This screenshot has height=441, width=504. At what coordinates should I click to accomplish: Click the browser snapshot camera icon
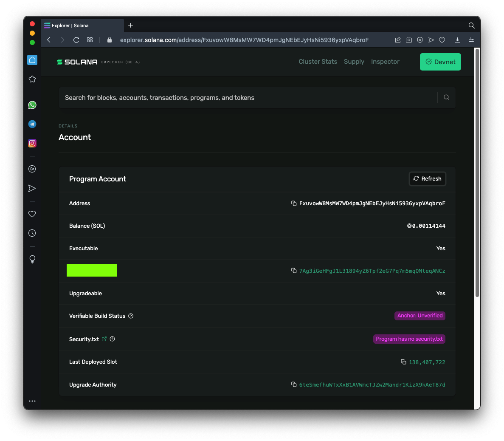click(409, 40)
